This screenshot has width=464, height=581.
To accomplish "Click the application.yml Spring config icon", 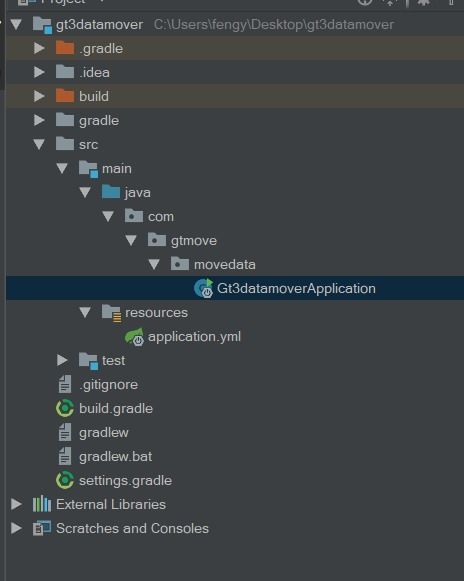I will click(134, 336).
